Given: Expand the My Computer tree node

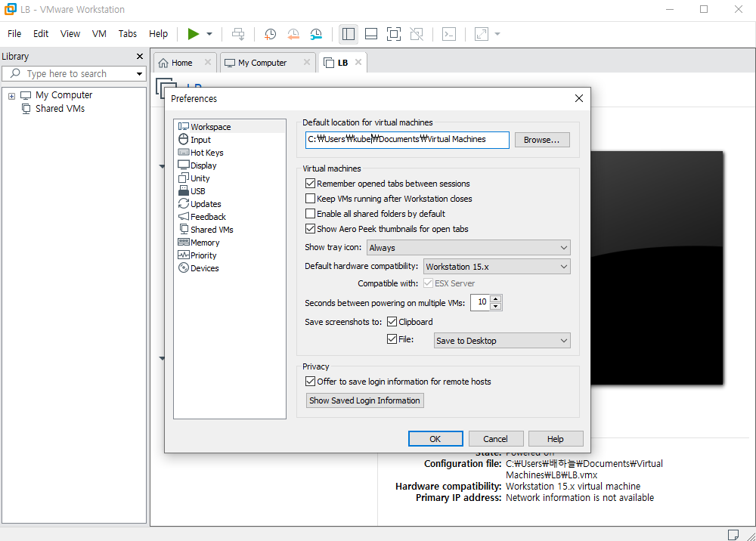Looking at the screenshot, I should pyautogui.click(x=11, y=96).
